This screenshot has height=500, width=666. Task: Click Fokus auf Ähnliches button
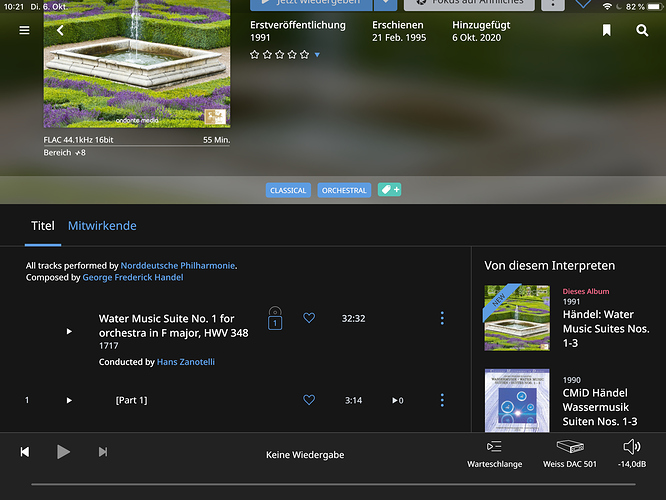pos(469,4)
